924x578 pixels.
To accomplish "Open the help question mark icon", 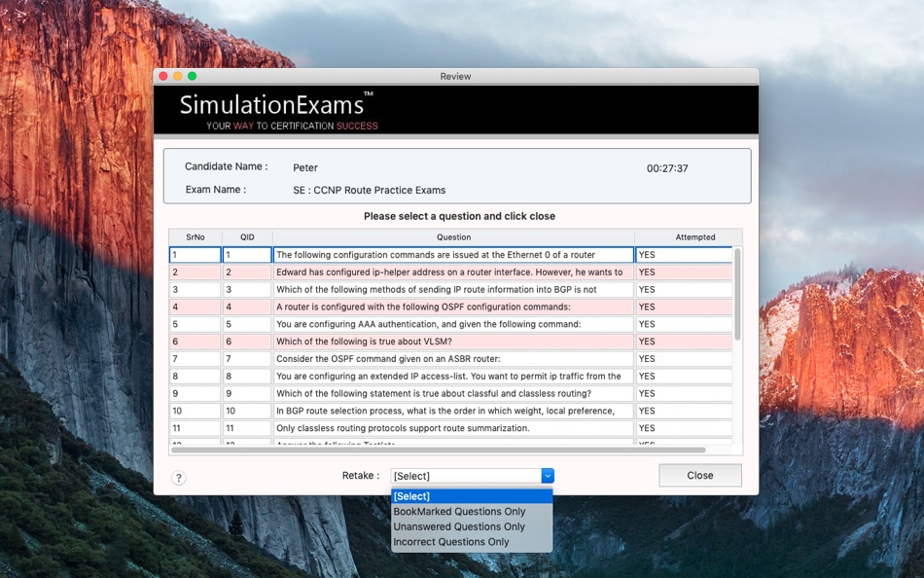I will (179, 478).
